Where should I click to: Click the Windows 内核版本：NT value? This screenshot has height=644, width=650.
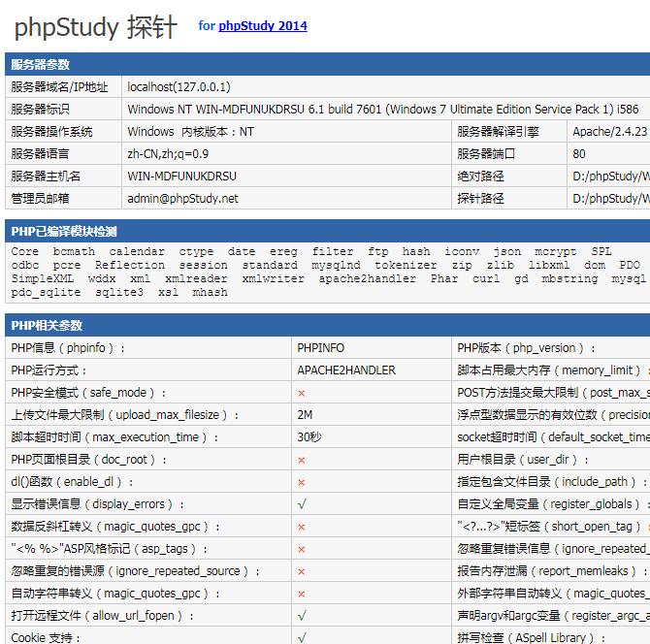[x=190, y=132]
